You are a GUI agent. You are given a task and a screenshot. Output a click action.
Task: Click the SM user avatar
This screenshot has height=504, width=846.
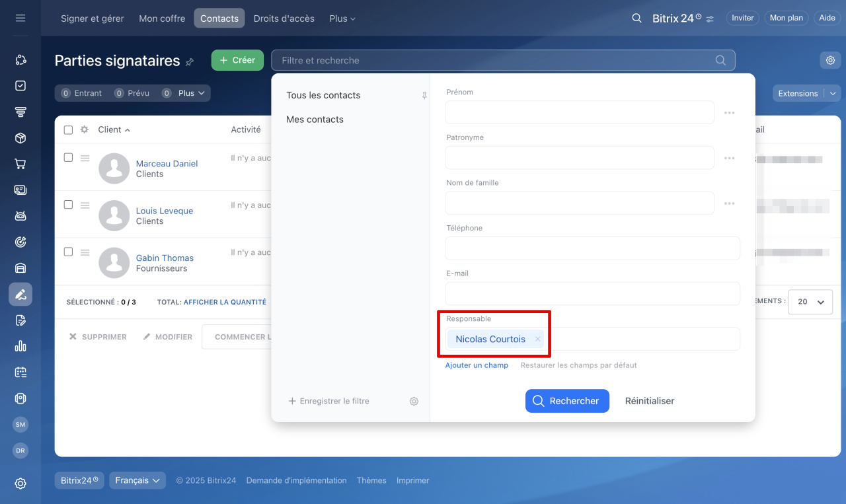click(x=20, y=425)
